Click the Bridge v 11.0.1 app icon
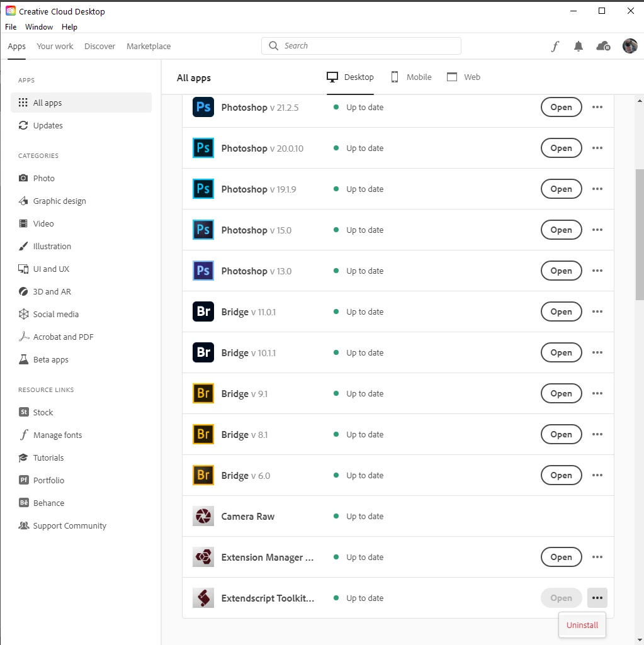 pos(203,311)
